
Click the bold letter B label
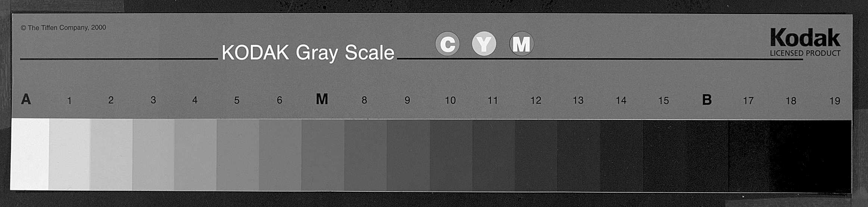click(706, 99)
